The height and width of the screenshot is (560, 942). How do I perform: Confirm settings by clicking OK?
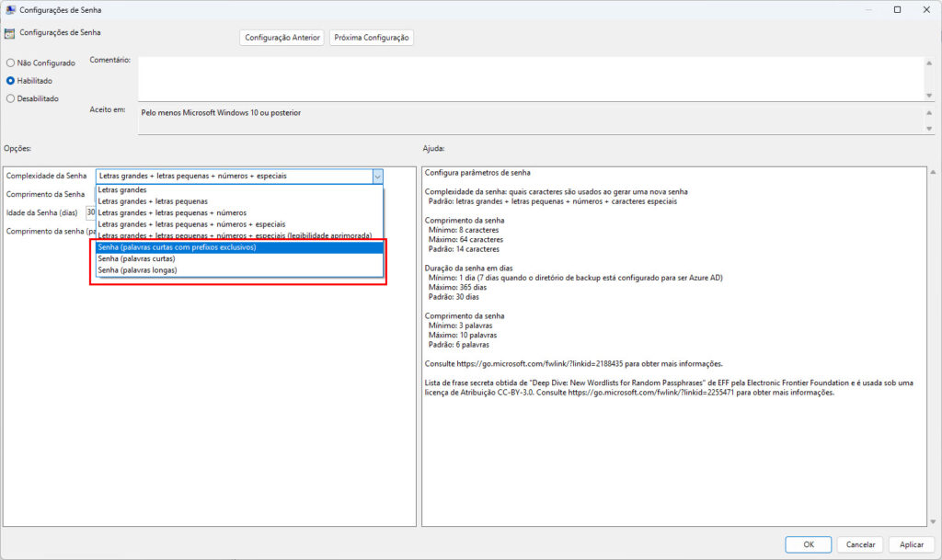[x=808, y=543]
